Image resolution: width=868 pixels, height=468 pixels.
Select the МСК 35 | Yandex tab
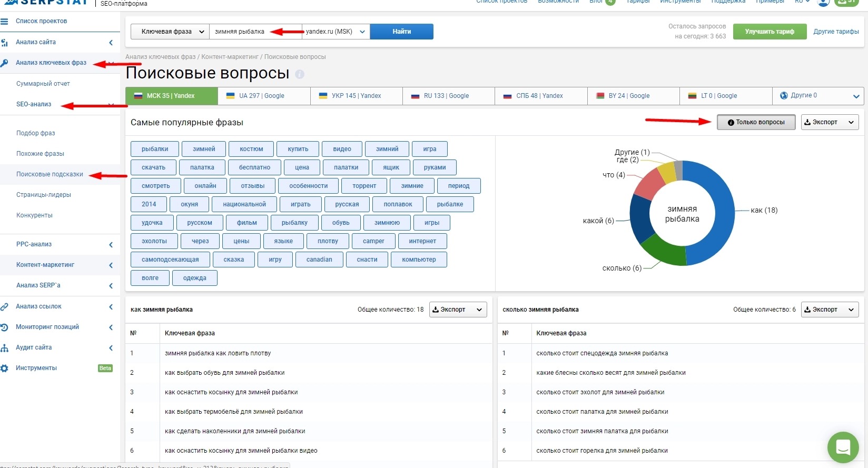click(172, 96)
